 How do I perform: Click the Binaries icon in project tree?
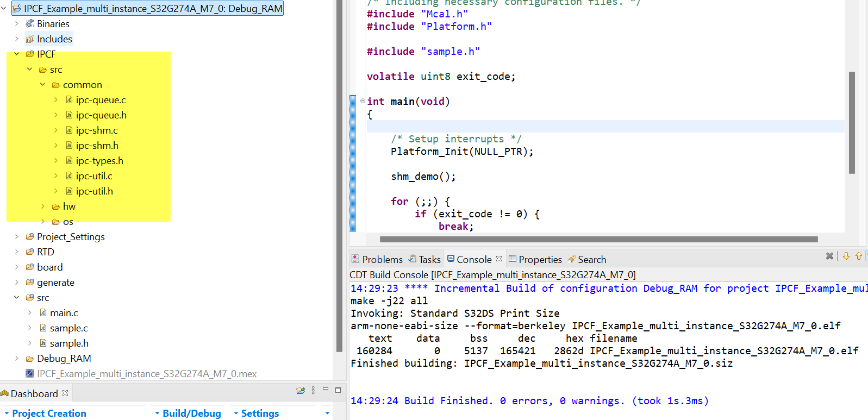pyautogui.click(x=30, y=23)
